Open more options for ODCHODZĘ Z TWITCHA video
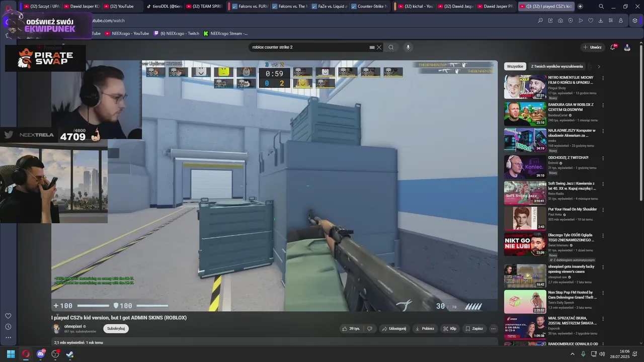The height and width of the screenshot is (362, 644). tap(603, 158)
